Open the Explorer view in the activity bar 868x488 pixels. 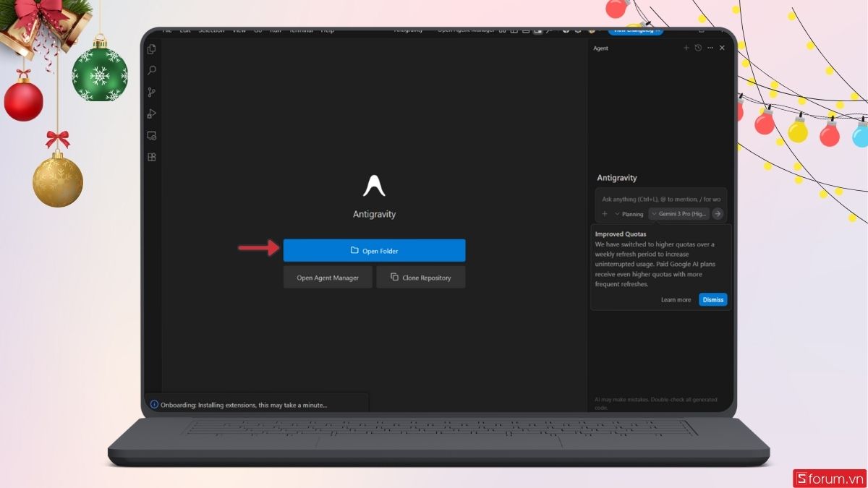152,49
